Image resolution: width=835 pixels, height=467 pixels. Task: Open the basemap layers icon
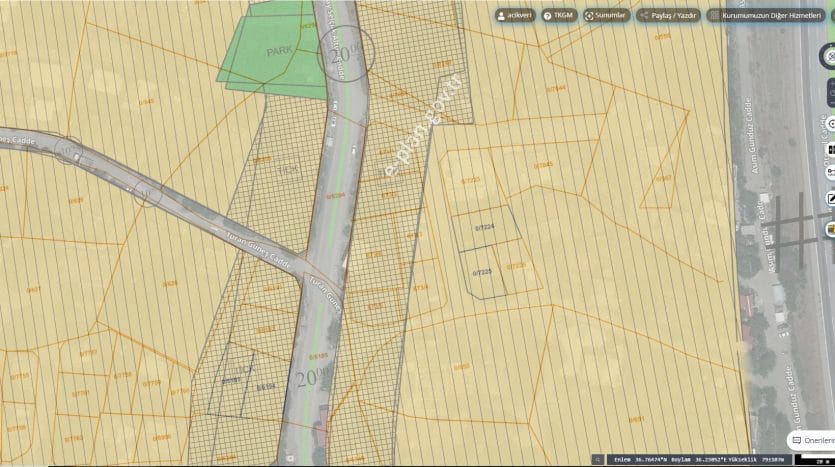coord(830,149)
